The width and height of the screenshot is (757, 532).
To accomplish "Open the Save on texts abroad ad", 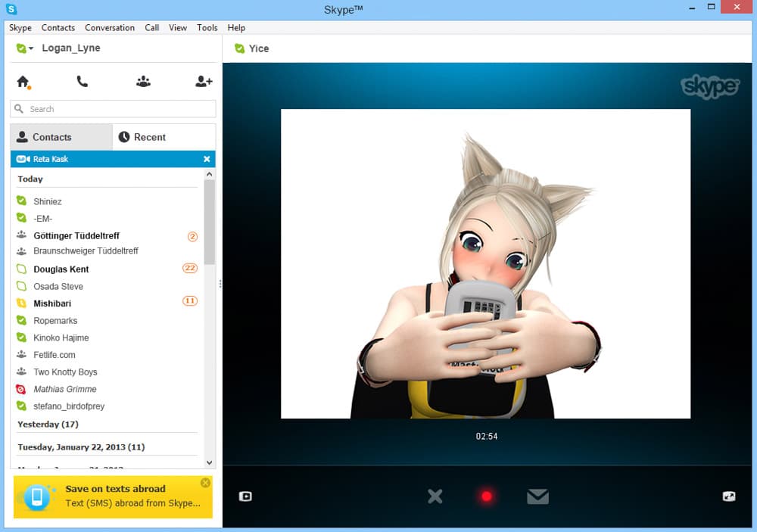I will coord(113,496).
